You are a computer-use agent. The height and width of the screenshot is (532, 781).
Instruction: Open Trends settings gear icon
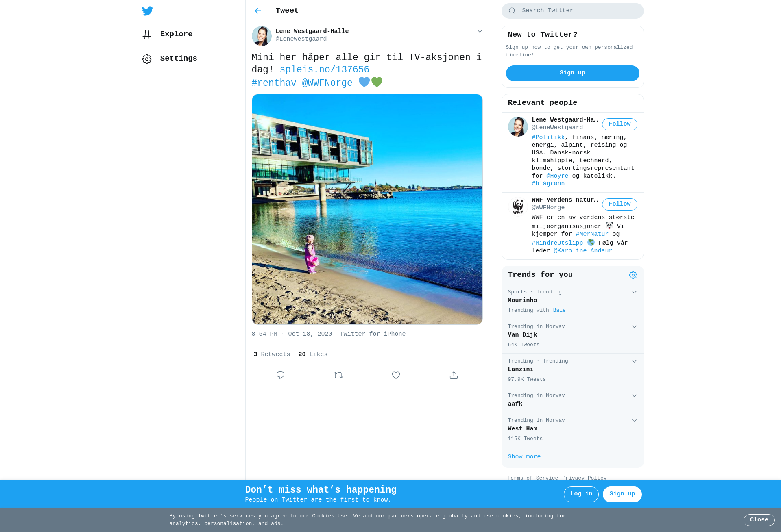(633, 275)
